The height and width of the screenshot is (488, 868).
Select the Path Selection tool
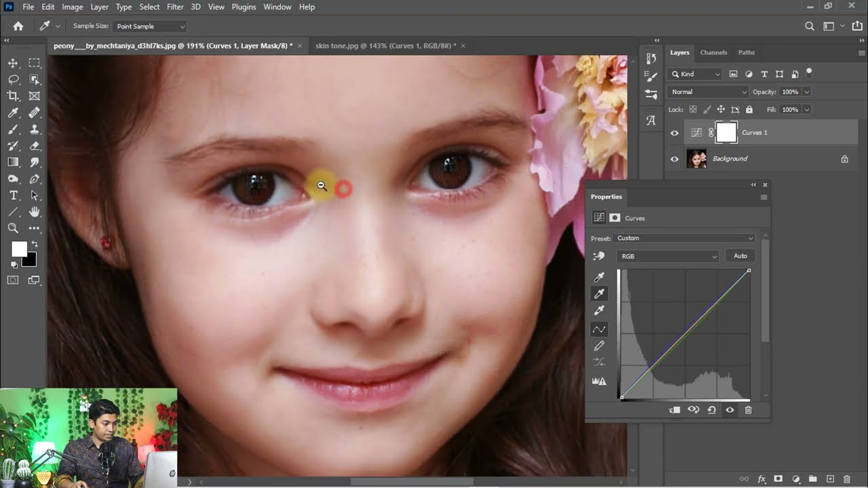35,196
